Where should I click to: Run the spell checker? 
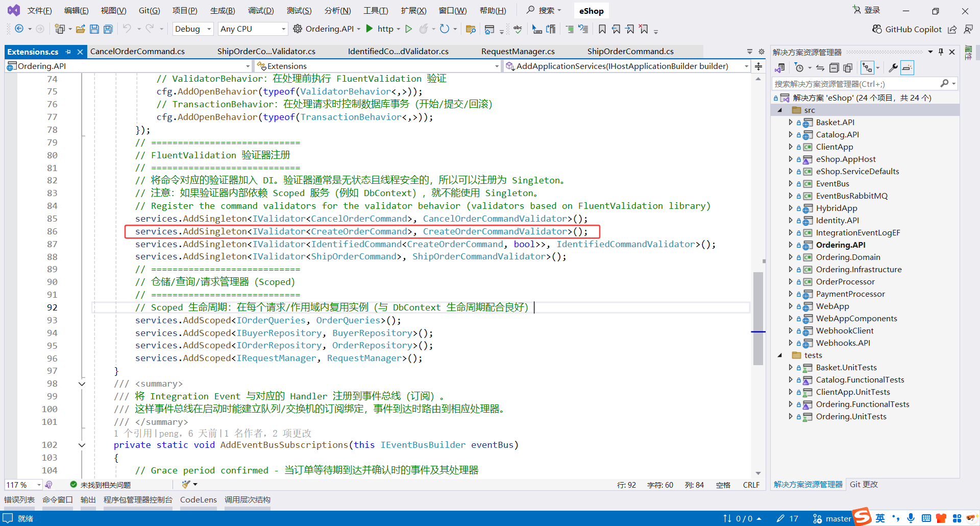[x=518, y=29]
